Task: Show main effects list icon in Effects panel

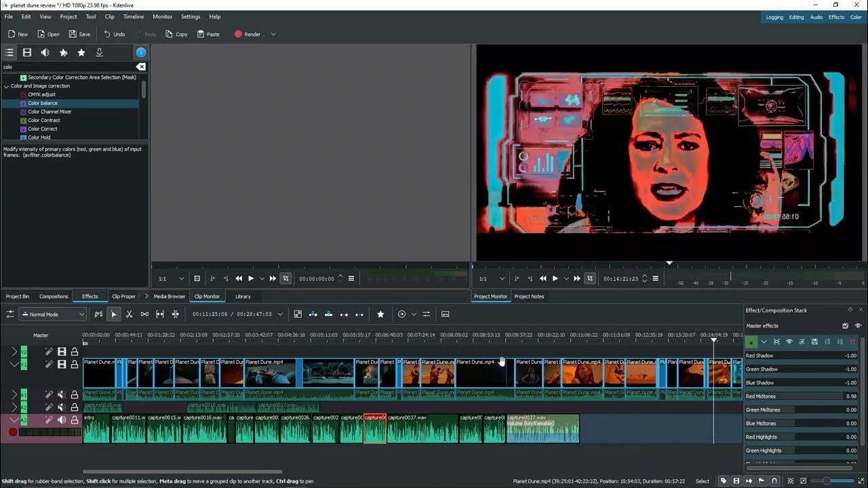Action: (9, 52)
